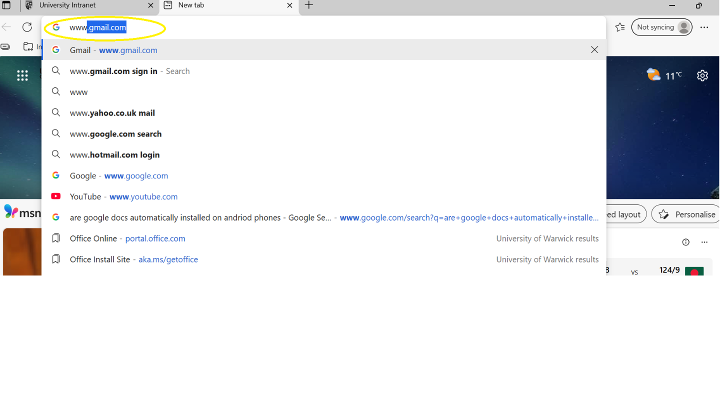Click the link icon on favorites bar
The width and height of the screenshot is (720, 394).
(x=5, y=46)
